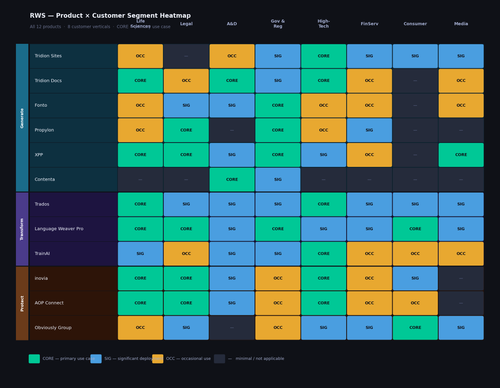Click the Contenta row label
The height and width of the screenshot is (388, 500).
point(73,179)
